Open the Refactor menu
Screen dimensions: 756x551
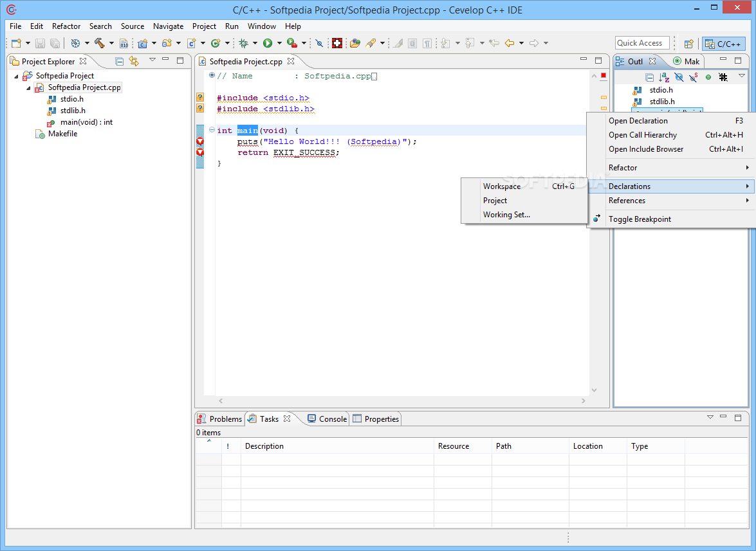(66, 26)
